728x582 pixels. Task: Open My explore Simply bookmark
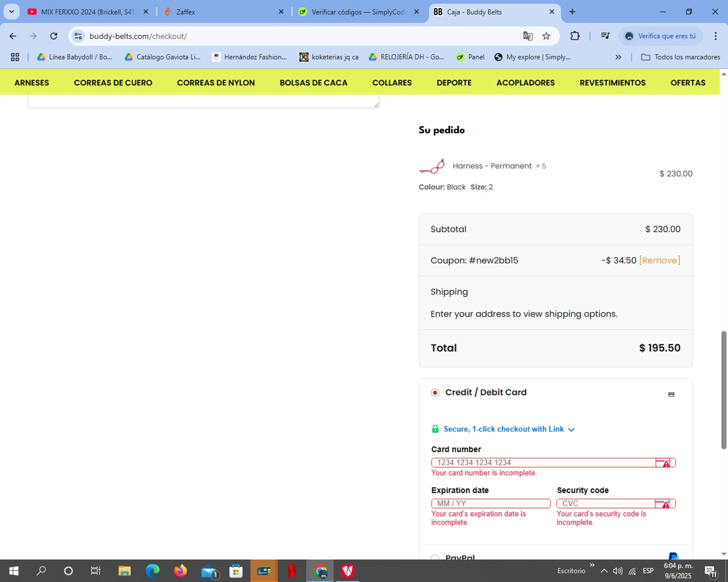click(532, 57)
